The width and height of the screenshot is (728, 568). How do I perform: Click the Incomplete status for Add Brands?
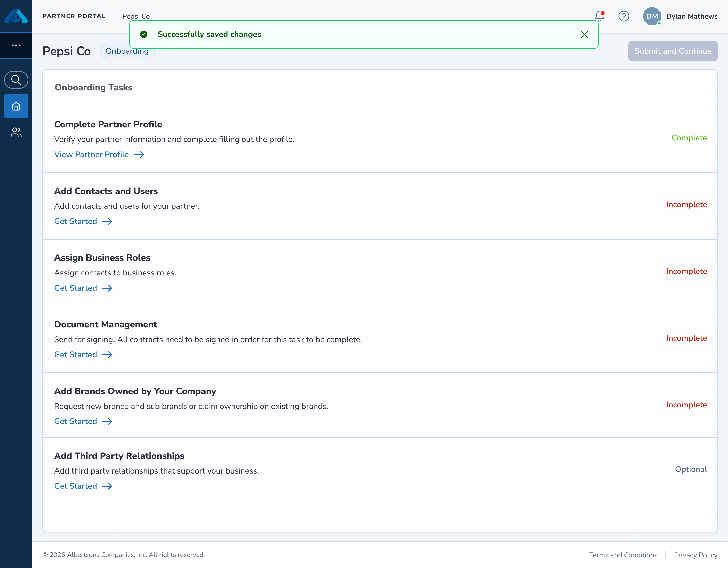(x=687, y=405)
